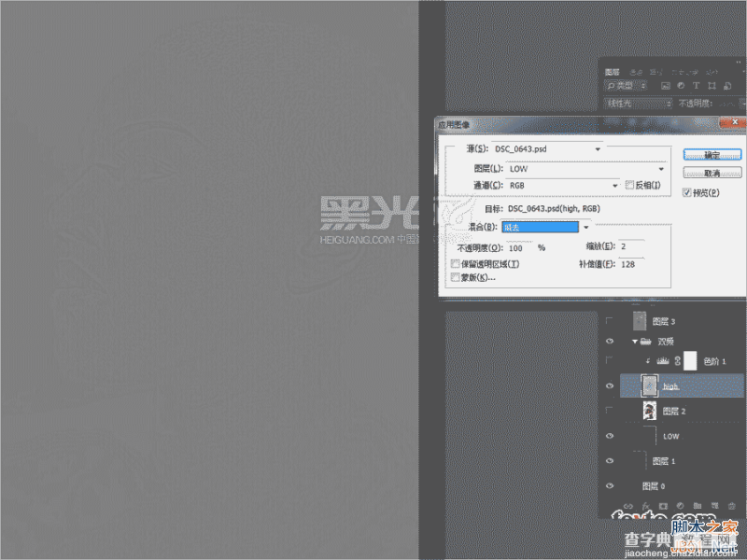
Task: Select the layer named 图层 2
Action: point(674,411)
